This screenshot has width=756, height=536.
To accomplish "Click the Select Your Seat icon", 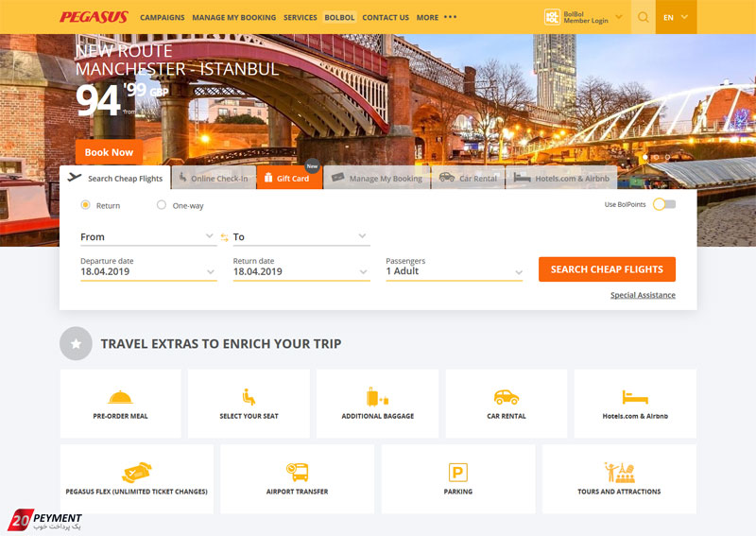I will pos(249,397).
